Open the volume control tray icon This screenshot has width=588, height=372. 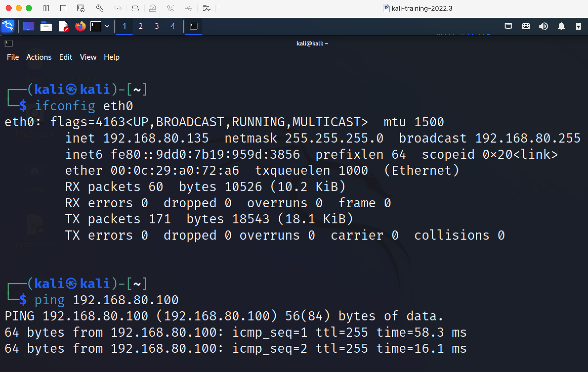click(x=543, y=26)
